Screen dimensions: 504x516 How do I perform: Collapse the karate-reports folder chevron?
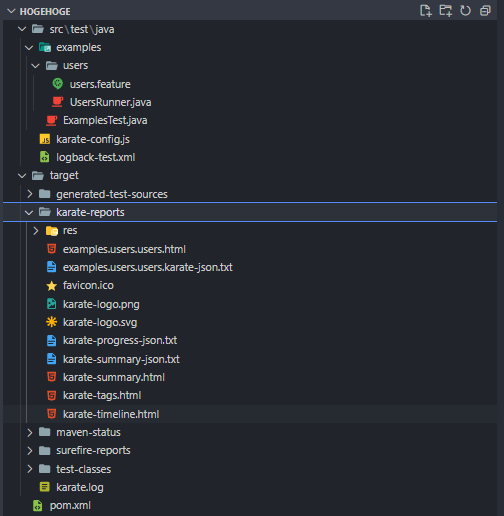29,212
